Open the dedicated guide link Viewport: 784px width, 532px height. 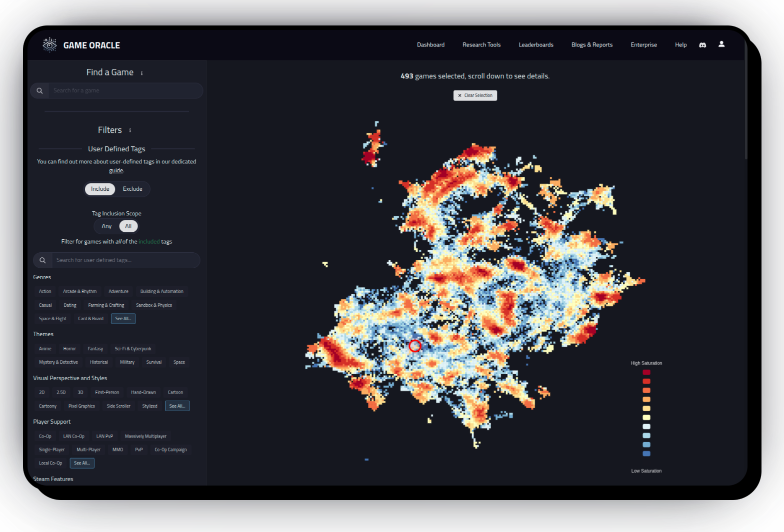coord(116,171)
